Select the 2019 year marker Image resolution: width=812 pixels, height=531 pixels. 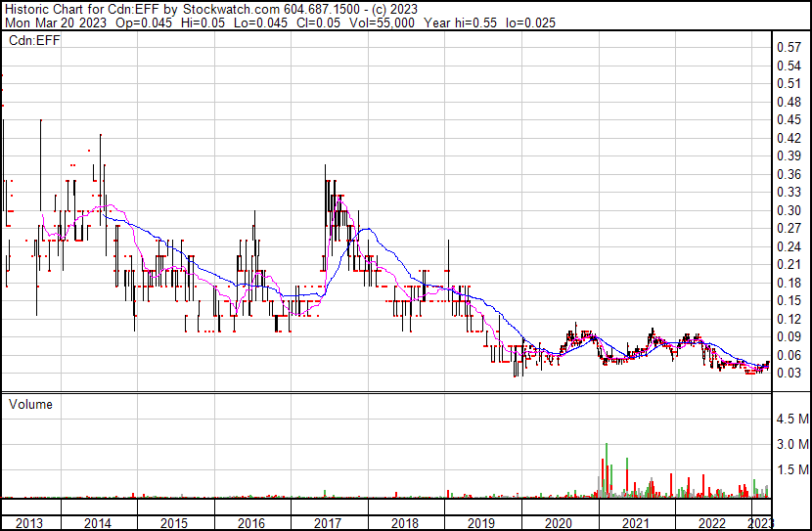click(481, 523)
